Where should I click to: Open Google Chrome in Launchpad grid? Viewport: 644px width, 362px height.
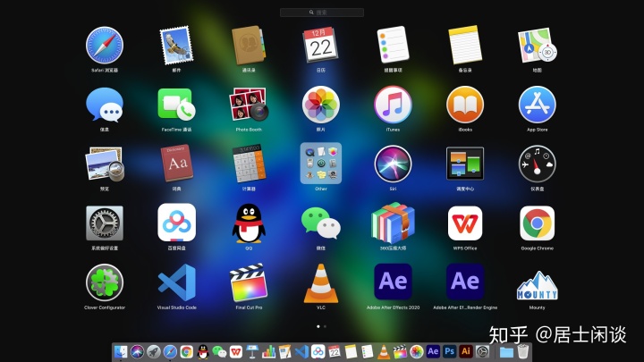tap(538, 223)
